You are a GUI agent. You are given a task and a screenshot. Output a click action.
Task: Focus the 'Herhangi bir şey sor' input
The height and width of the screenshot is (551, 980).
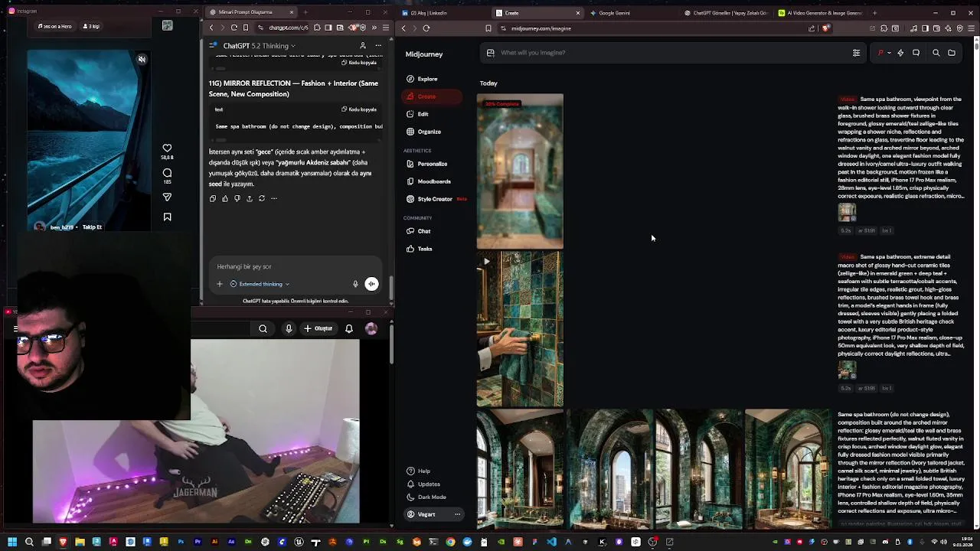295,266
